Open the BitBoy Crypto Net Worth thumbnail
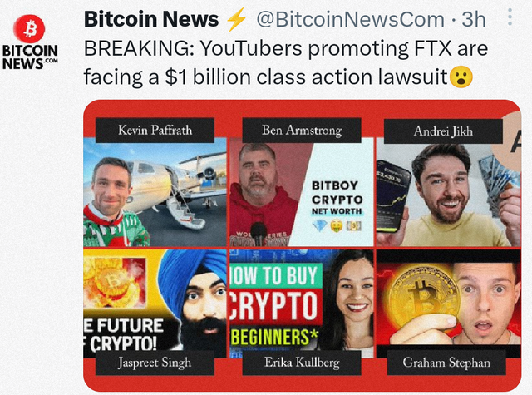 pos(302,192)
